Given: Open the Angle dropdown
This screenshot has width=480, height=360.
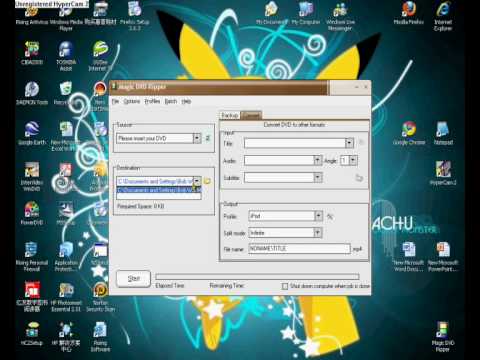Looking at the screenshot, I should [353, 161].
